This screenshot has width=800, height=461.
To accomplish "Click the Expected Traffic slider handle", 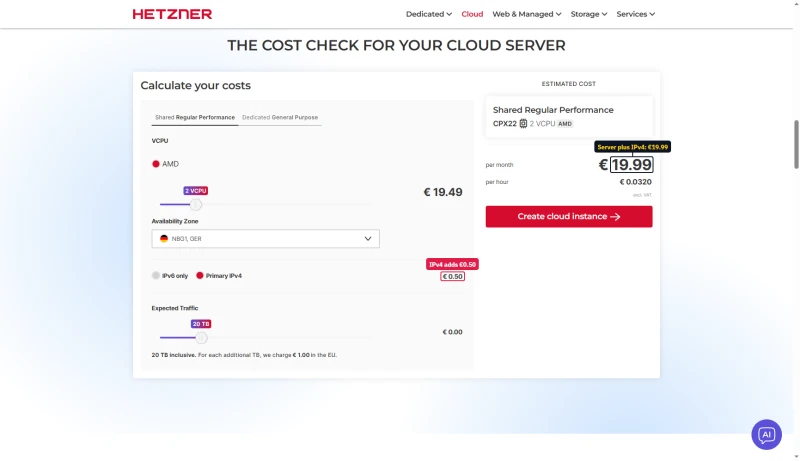I will point(202,338).
